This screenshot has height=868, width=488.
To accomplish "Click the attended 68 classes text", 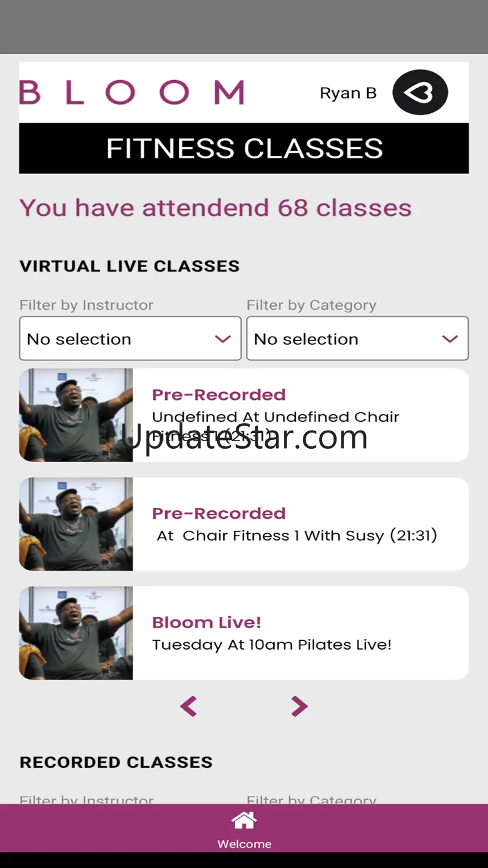I will [215, 208].
